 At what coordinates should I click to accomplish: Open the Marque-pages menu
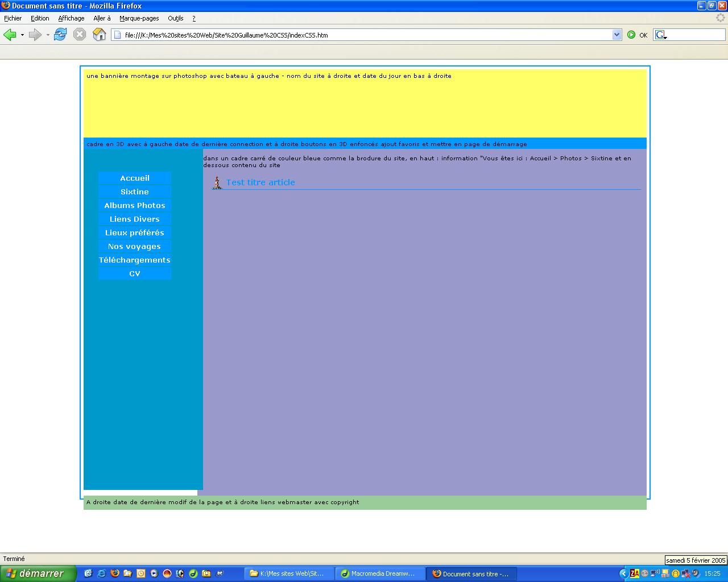tap(139, 18)
